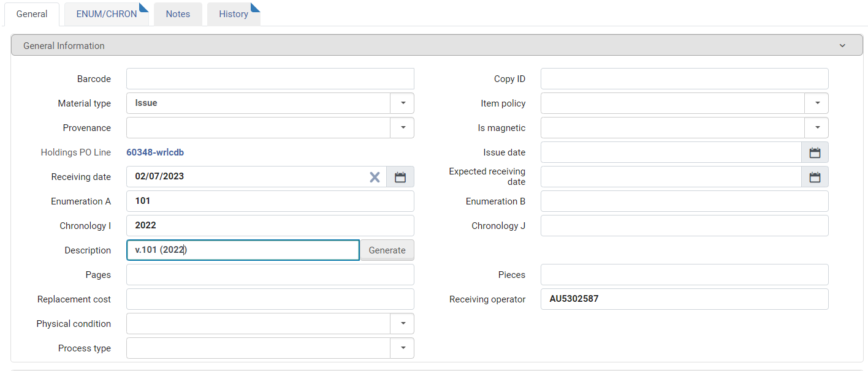Click the Description text field

point(243,250)
